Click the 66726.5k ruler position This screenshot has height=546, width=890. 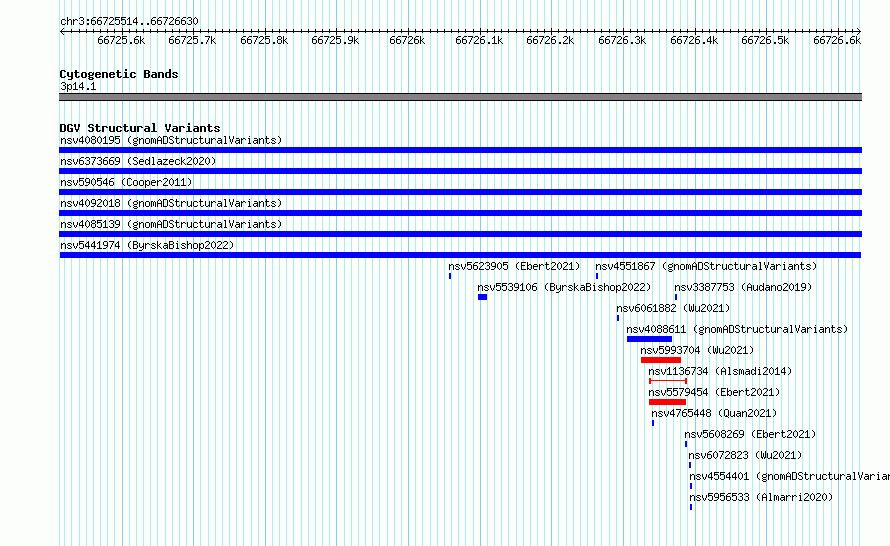coord(765,40)
